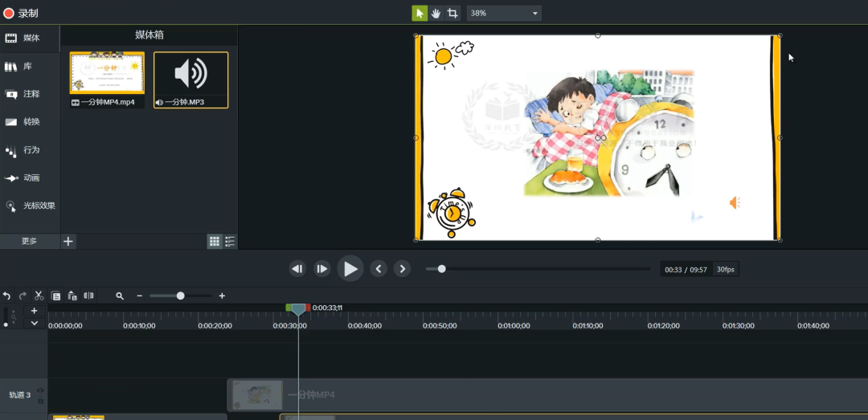Click the 0:00:40;00 mark on the ruler
The image size is (868, 420).
coord(365,326)
